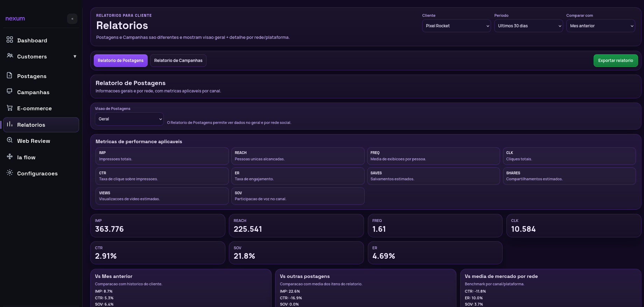The image size is (644, 307).
Task: Click the Customers people icon
Action: point(10,56)
